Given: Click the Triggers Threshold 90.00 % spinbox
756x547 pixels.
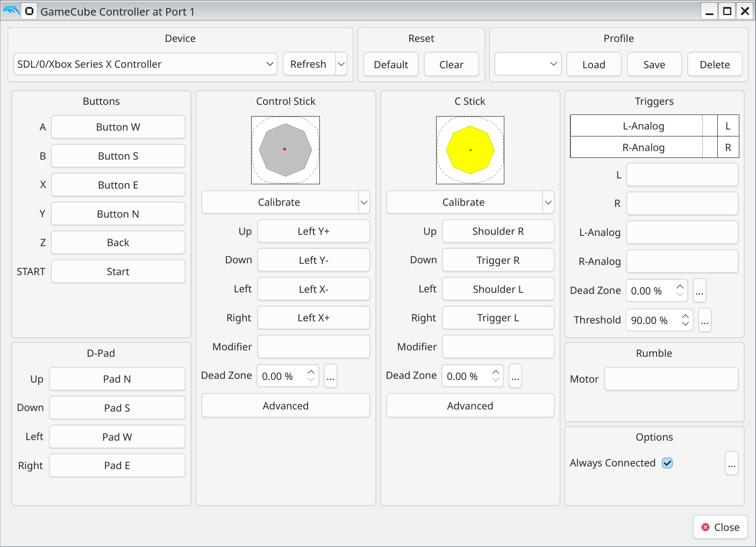Looking at the screenshot, I should click(660, 320).
